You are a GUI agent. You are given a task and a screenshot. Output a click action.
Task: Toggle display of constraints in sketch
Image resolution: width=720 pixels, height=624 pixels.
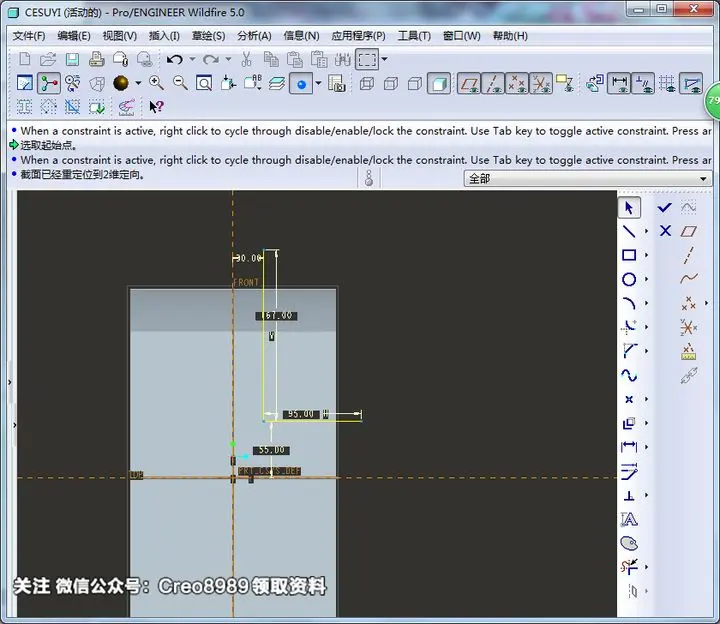(x=643, y=84)
